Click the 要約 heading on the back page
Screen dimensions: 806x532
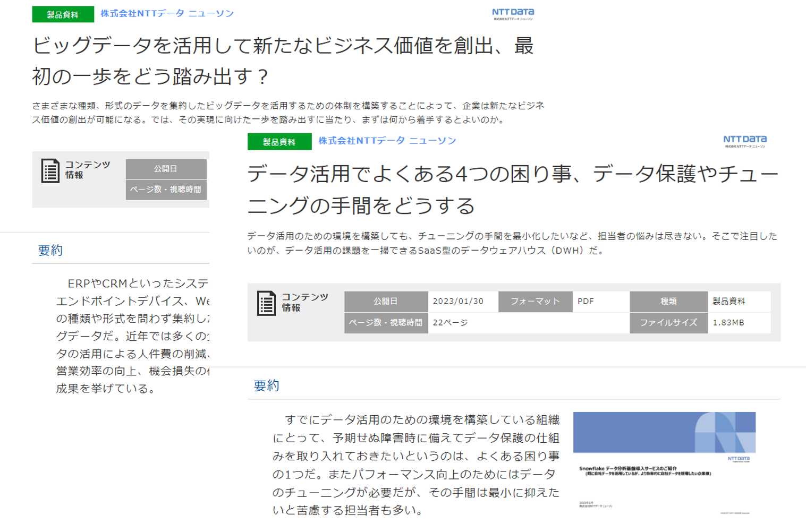pyautogui.click(x=50, y=251)
